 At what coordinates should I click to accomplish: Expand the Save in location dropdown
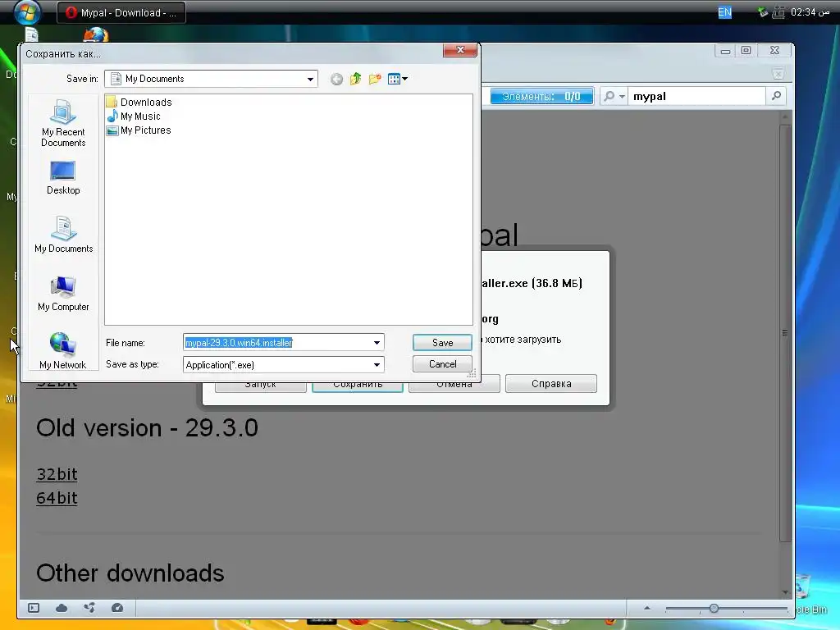point(310,80)
